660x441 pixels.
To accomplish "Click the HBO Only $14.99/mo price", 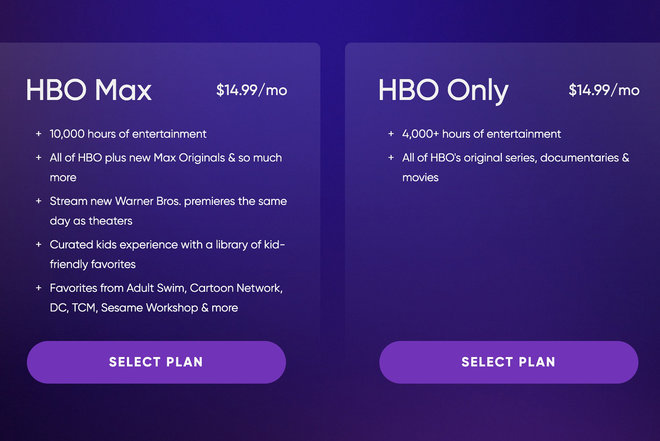I will [604, 90].
